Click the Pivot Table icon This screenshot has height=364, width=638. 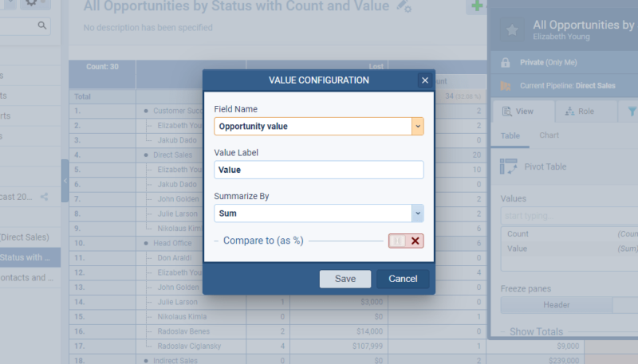click(x=508, y=166)
